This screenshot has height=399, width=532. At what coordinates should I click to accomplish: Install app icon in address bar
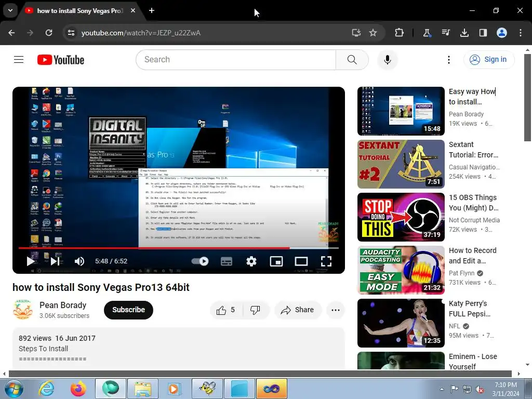356,33
